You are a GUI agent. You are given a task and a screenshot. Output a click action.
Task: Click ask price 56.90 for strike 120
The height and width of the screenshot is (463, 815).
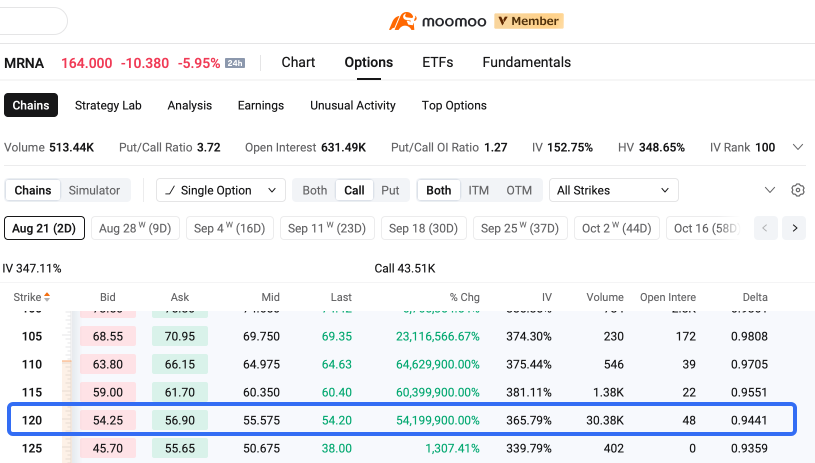180,420
